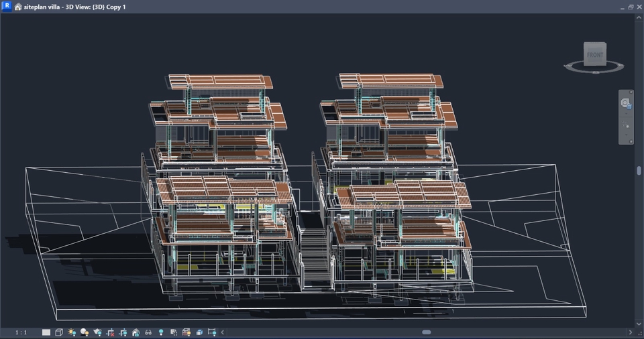Click the FRONT face of the ViewCube
Viewport: 644px width, 339px height.
tap(595, 54)
